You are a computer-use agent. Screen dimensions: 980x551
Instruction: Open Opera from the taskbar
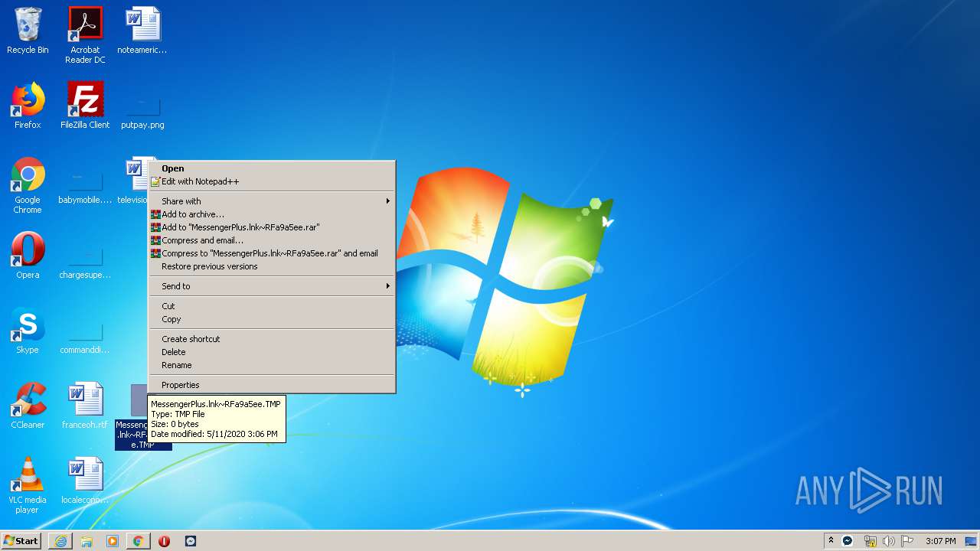tap(164, 541)
